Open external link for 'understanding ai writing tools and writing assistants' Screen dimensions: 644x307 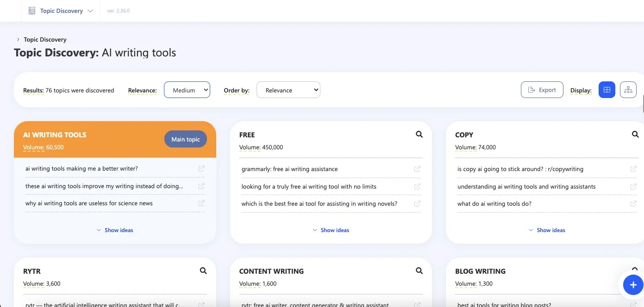(x=633, y=187)
